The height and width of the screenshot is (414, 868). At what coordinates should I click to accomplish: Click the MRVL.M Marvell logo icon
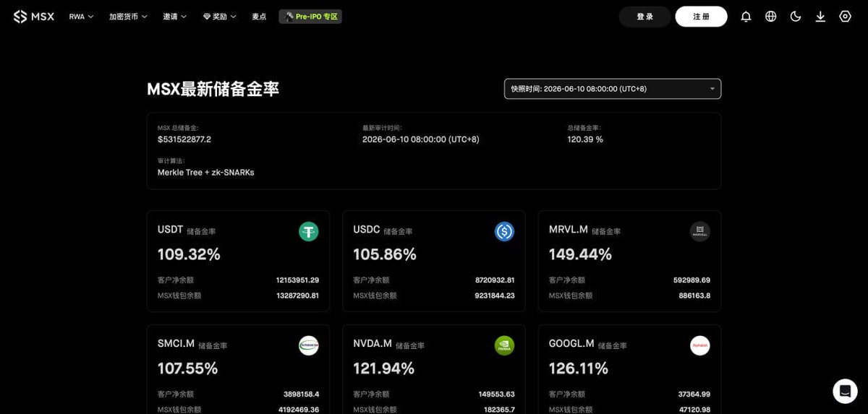coord(699,231)
